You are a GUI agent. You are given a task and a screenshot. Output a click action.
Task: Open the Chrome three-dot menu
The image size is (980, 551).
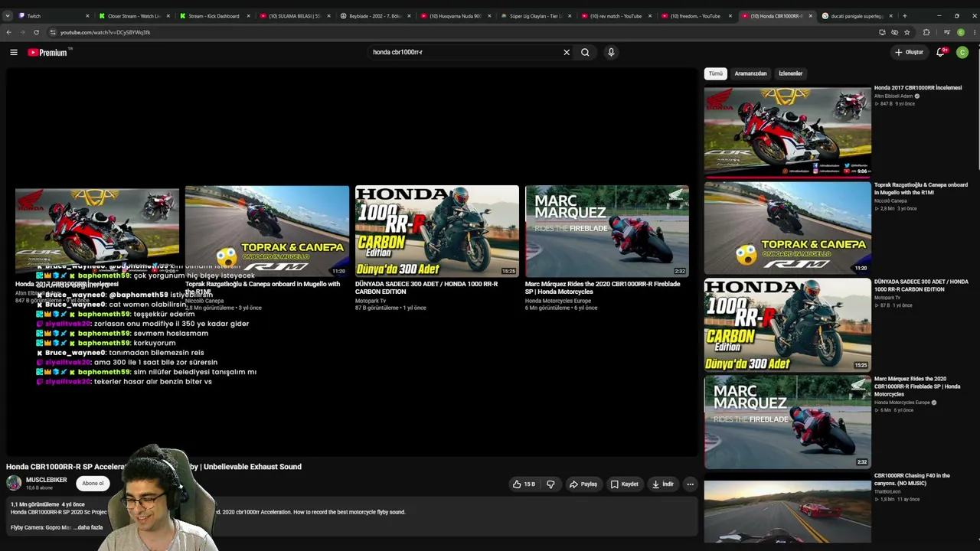click(x=974, y=32)
